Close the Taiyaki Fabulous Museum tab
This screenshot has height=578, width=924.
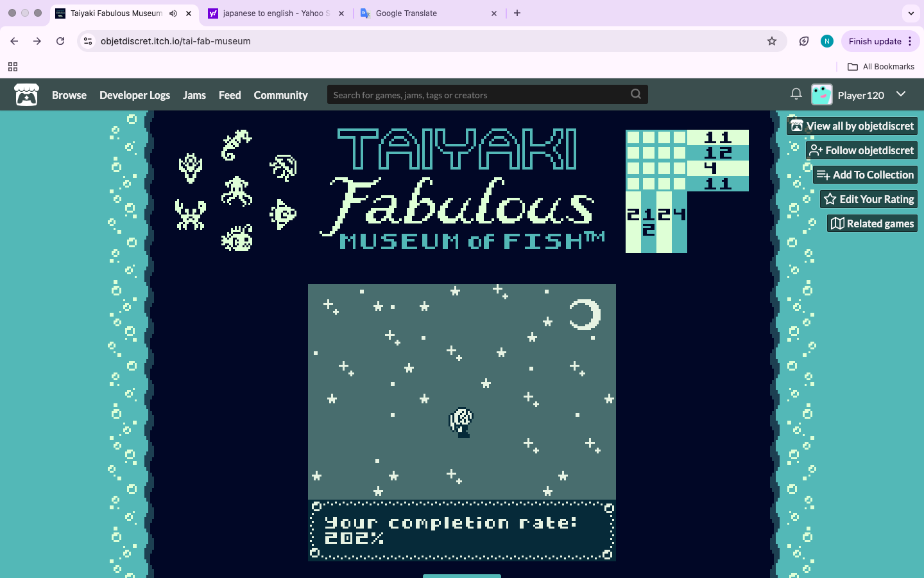[189, 13]
